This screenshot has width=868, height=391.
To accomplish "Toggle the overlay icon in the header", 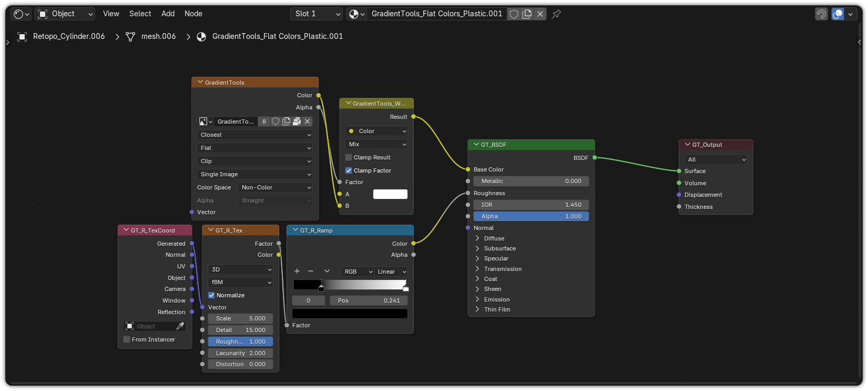I will point(838,14).
